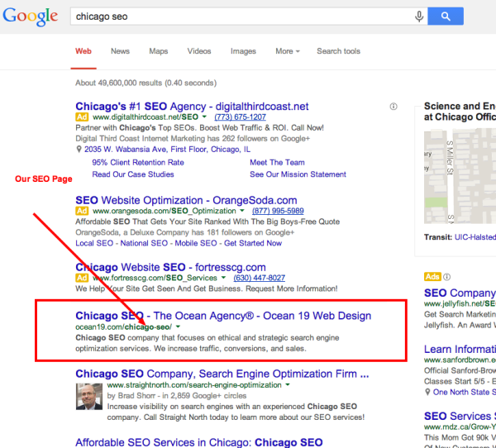Open 2035 W. Wabansia Ave address link
The height and width of the screenshot is (448, 496).
click(x=167, y=150)
